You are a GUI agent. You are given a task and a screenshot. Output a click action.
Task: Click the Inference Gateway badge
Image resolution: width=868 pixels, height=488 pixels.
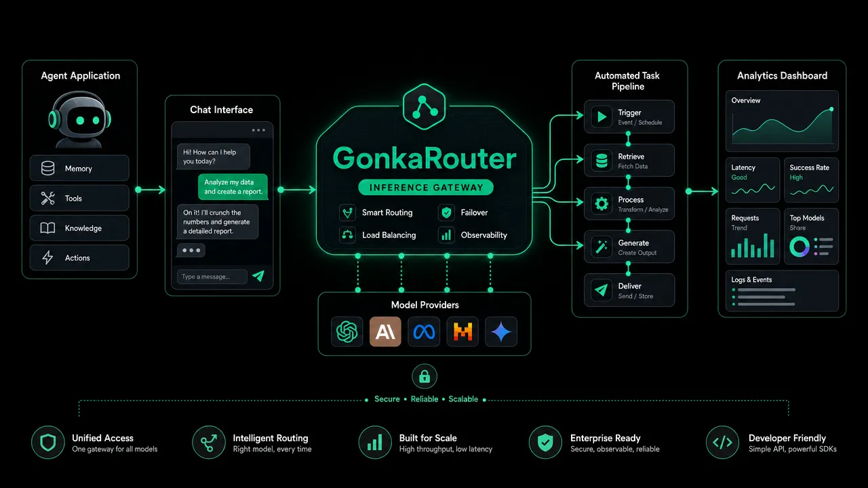(425, 187)
